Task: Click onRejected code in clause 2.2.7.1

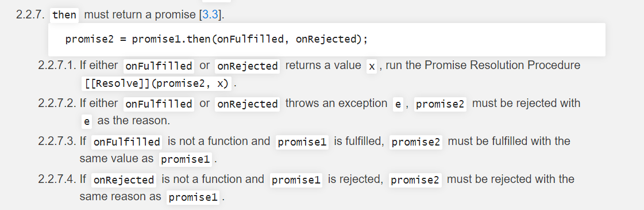Action: [x=247, y=66]
